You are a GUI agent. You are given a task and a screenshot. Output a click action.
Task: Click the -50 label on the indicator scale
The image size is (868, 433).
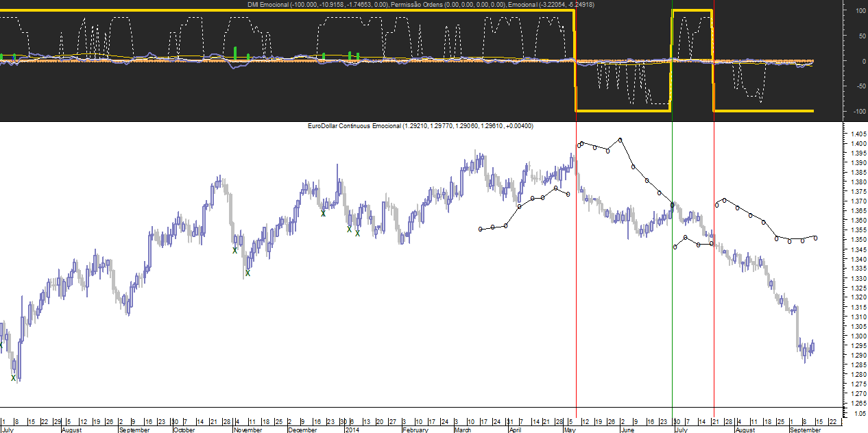tap(860, 86)
